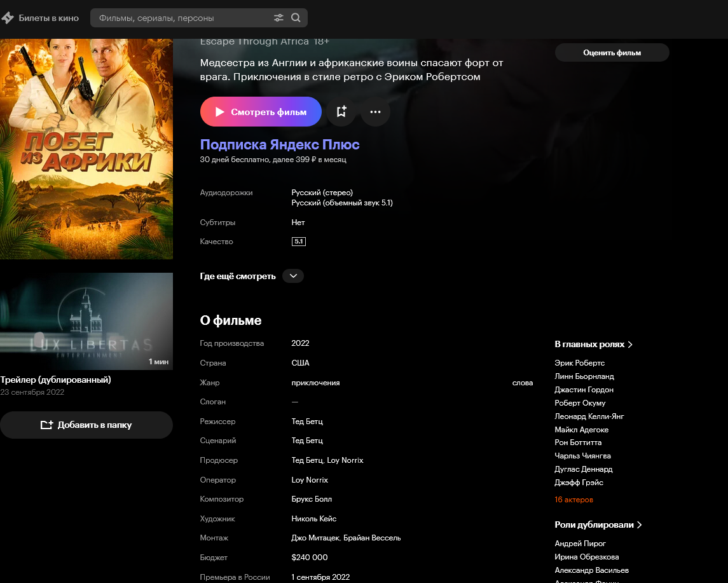728x583 pixels.
Task: Open actor Чарльз Чиянгва
Action: click(x=582, y=456)
